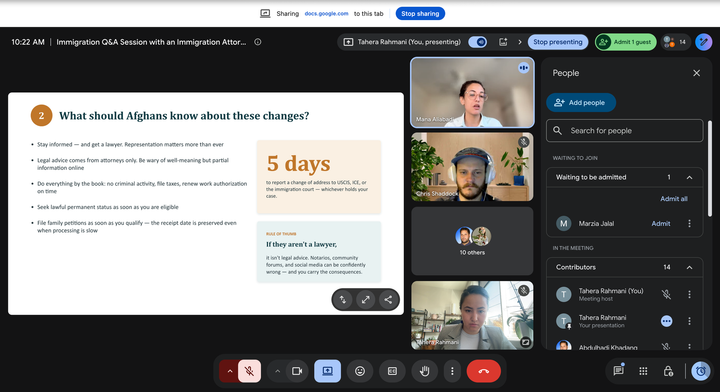The width and height of the screenshot is (720, 392).
Task: Click the present screen button in the toolbar
Action: [x=327, y=371]
